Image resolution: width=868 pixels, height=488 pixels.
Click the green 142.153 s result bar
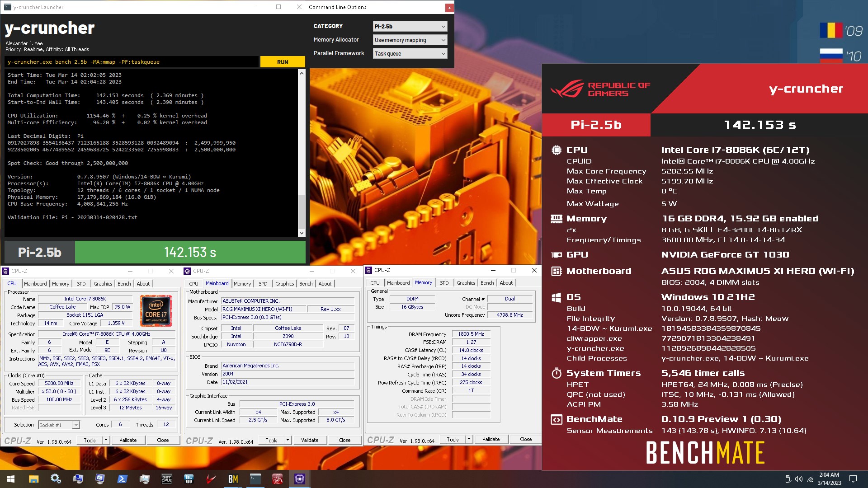tap(190, 252)
